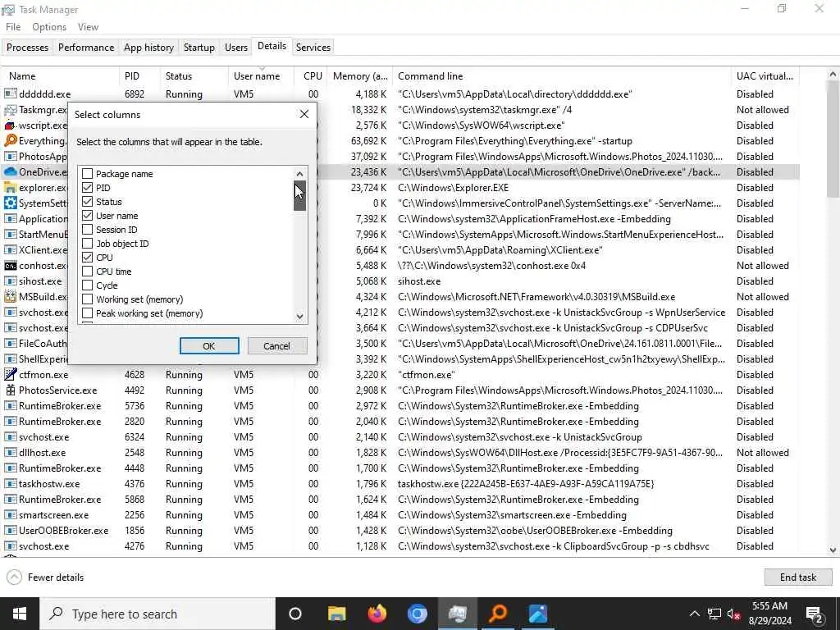Switch to the Performance tab

[x=86, y=47]
